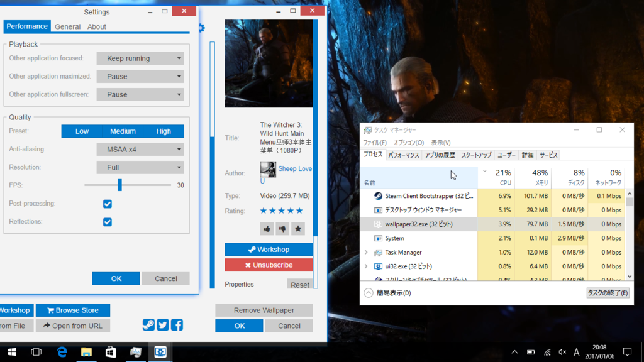The width and height of the screenshot is (644, 362).
Task: Select the Low quality preset
Action: (x=82, y=131)
